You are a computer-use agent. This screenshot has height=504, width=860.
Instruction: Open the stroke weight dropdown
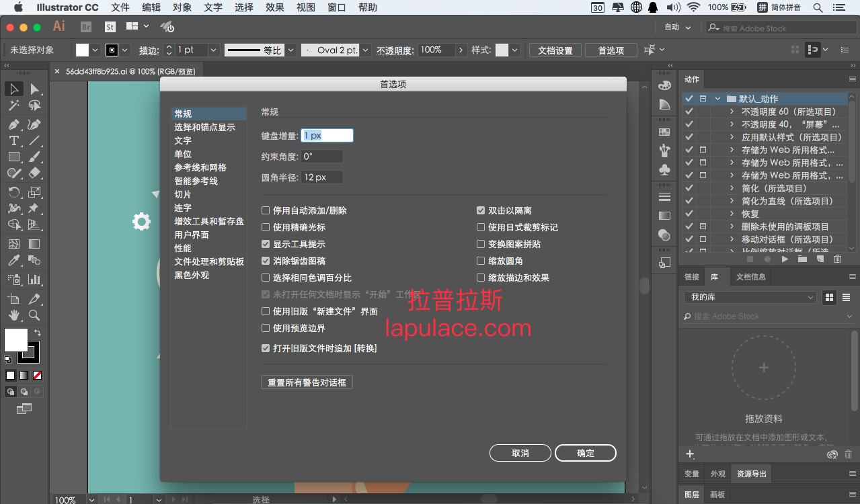[214, 50]
